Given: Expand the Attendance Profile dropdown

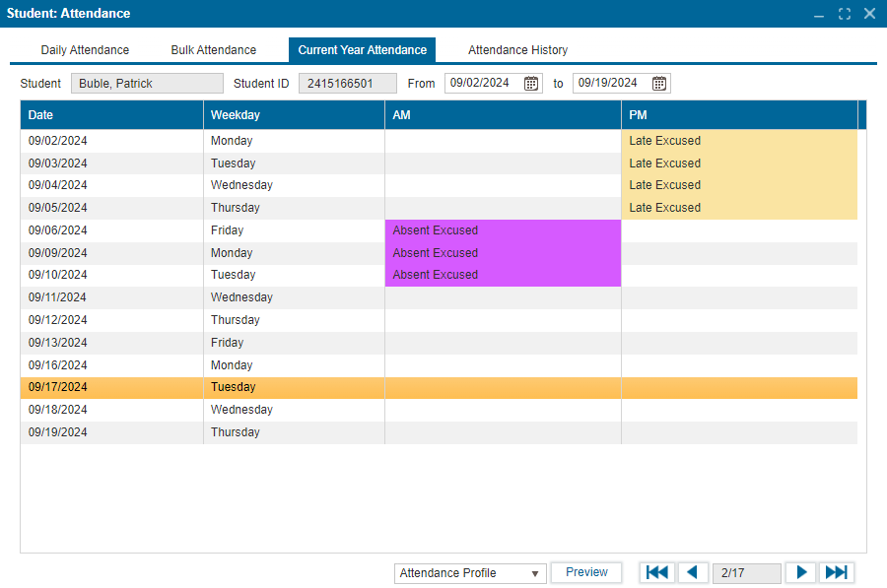Looking at the screenshot, I should point(469,573).
